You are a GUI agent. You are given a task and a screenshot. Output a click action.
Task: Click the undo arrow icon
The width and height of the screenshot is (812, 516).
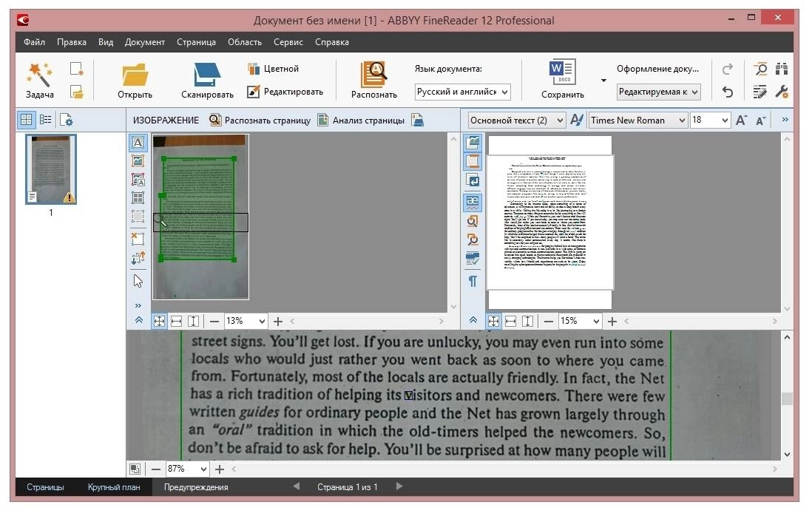pyautogui.click(x=728, y=92)
